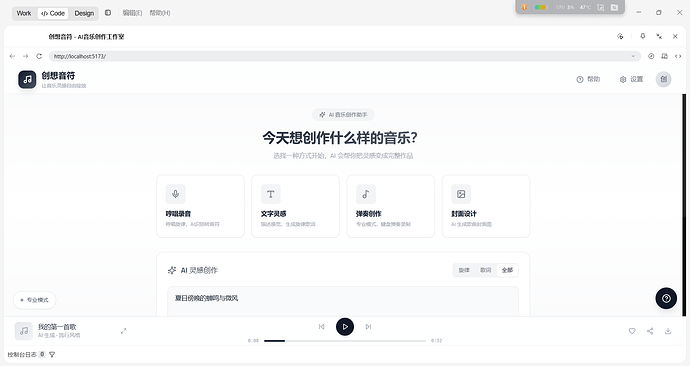
Task: Download the current song
Action: pos(668,331)
